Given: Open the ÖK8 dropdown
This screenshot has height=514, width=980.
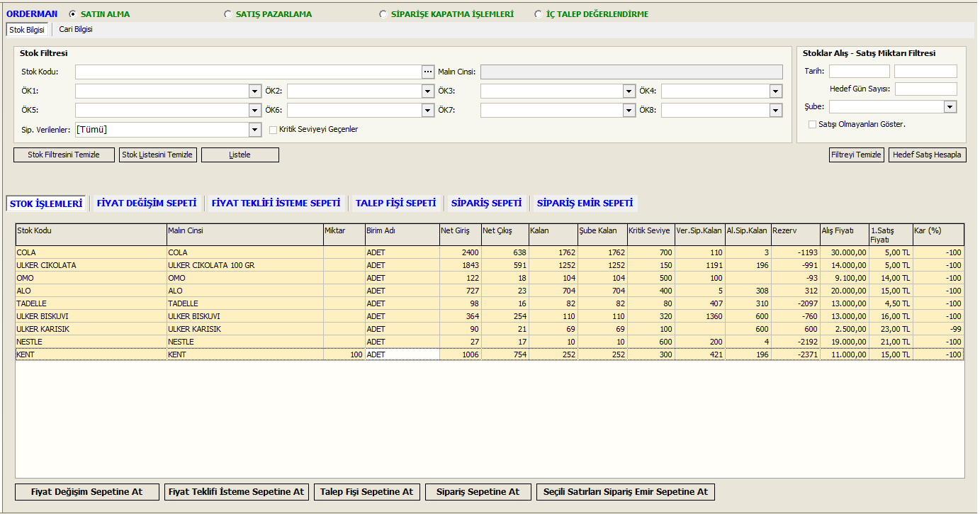Looking at the screenshot, I should point(777,111).
